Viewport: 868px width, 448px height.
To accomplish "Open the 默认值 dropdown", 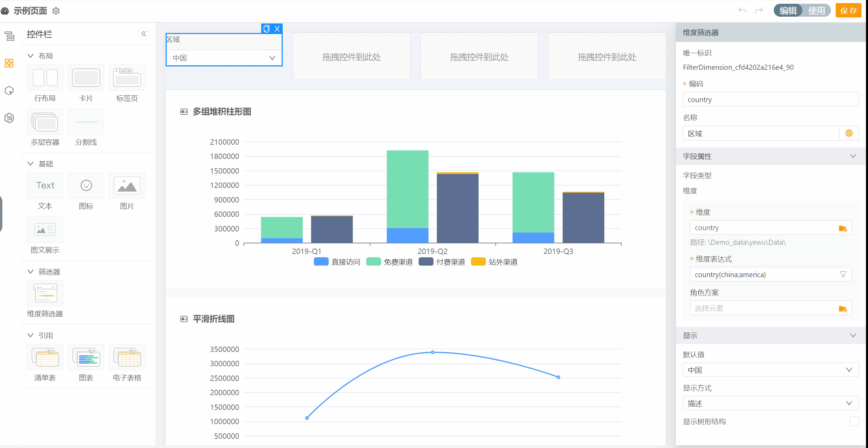I will tap(770, 370).
